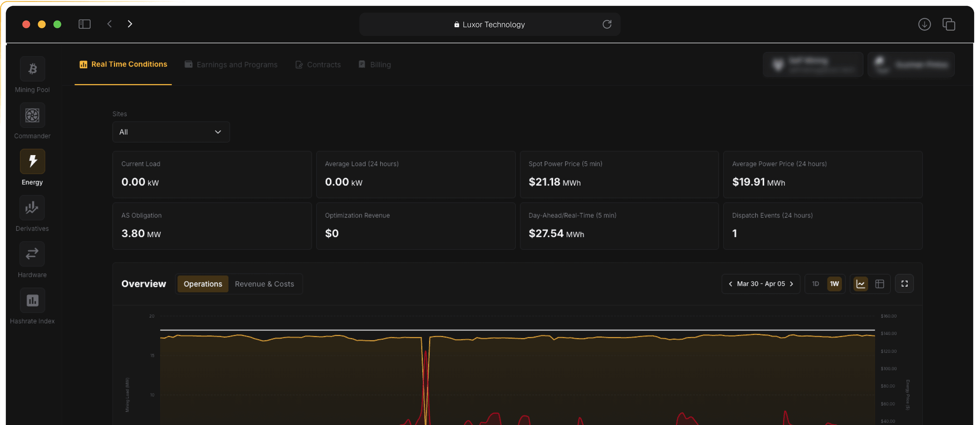Switch chart view to table layout icon

tap(880, 283)
